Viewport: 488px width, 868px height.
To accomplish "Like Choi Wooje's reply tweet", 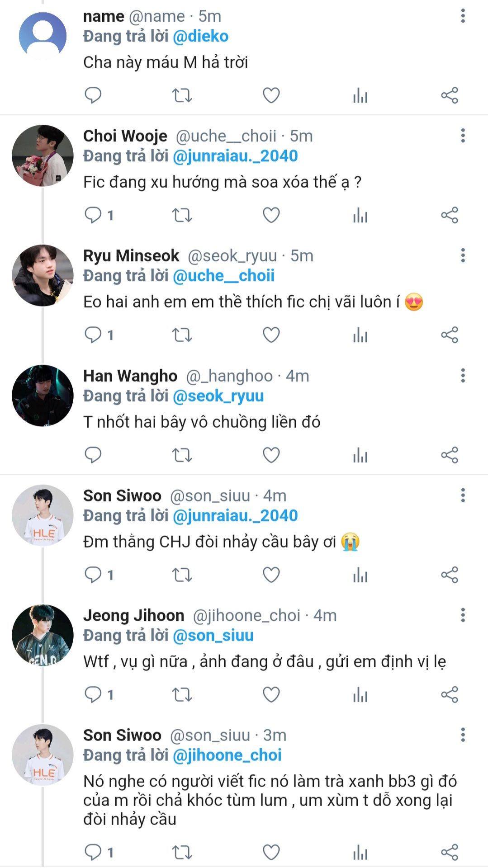I will point(271,215).
